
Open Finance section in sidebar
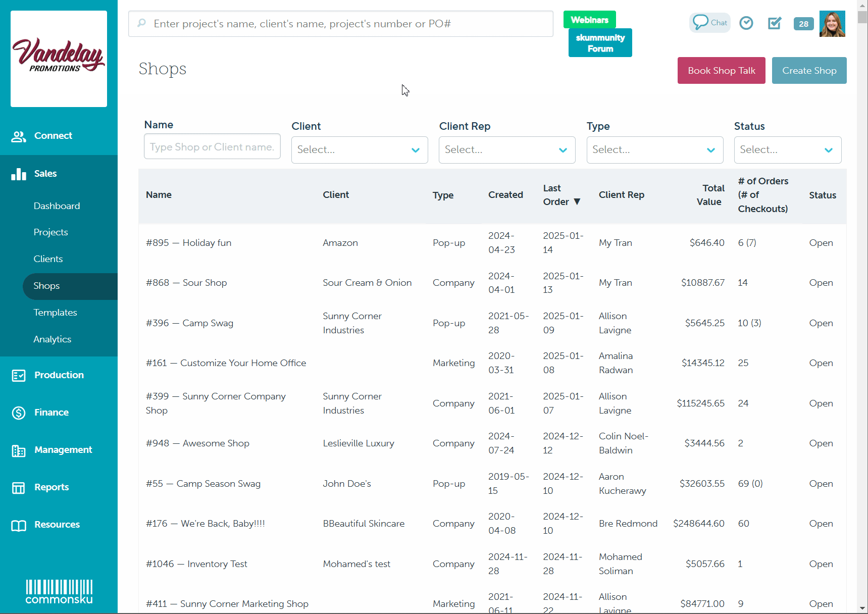pos(51,413)
